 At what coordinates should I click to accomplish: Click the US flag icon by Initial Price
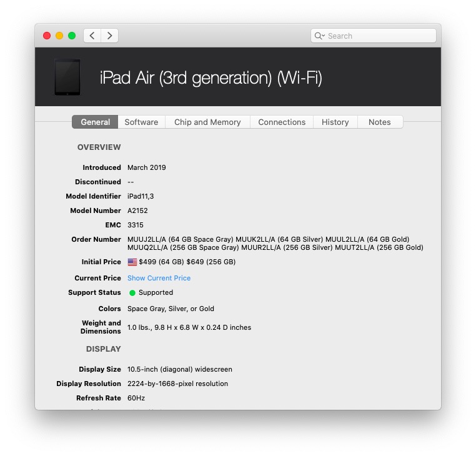point(132,262)
